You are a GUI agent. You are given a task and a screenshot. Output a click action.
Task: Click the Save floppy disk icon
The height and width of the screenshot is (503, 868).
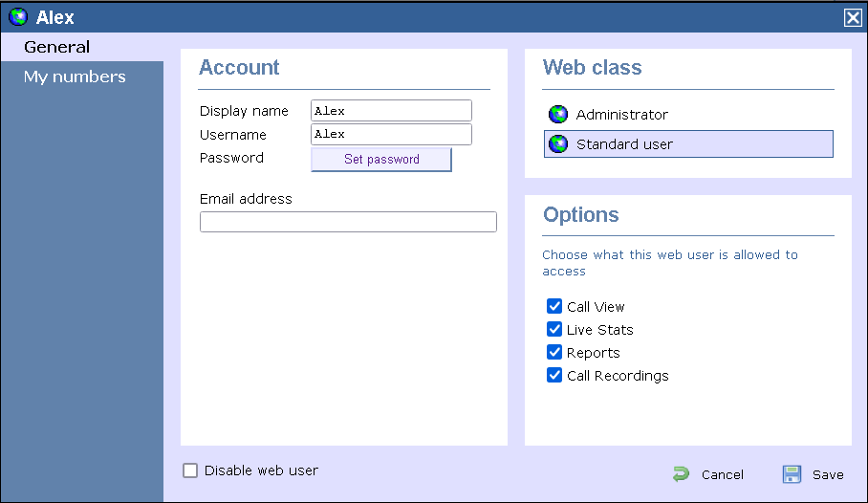[792, 474]
